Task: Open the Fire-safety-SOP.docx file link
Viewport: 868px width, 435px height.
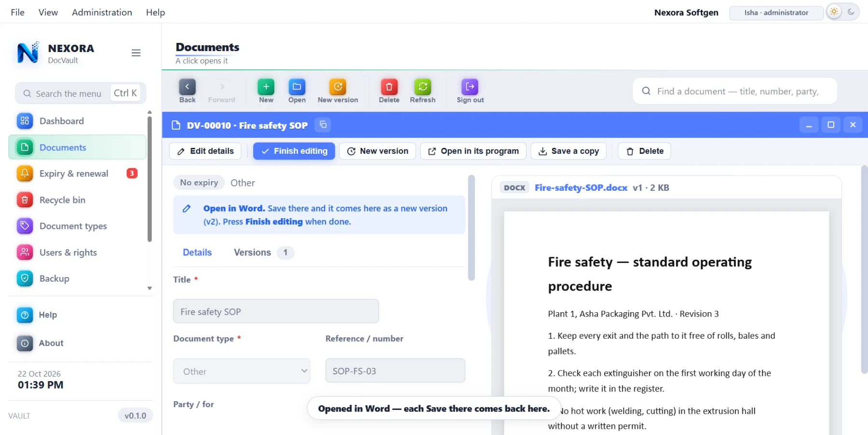Action: (x=581, y=188)
